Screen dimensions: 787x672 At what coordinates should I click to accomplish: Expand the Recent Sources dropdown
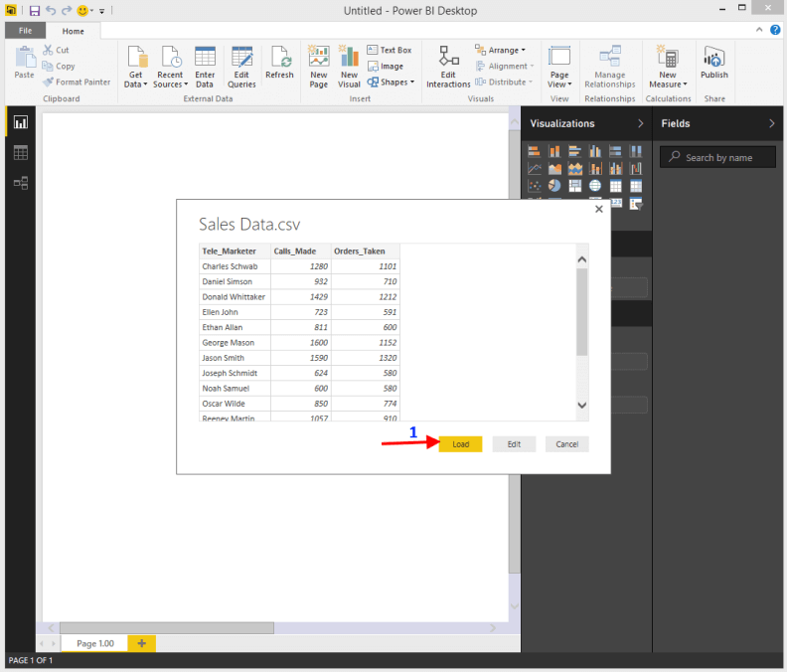point(170,84)
